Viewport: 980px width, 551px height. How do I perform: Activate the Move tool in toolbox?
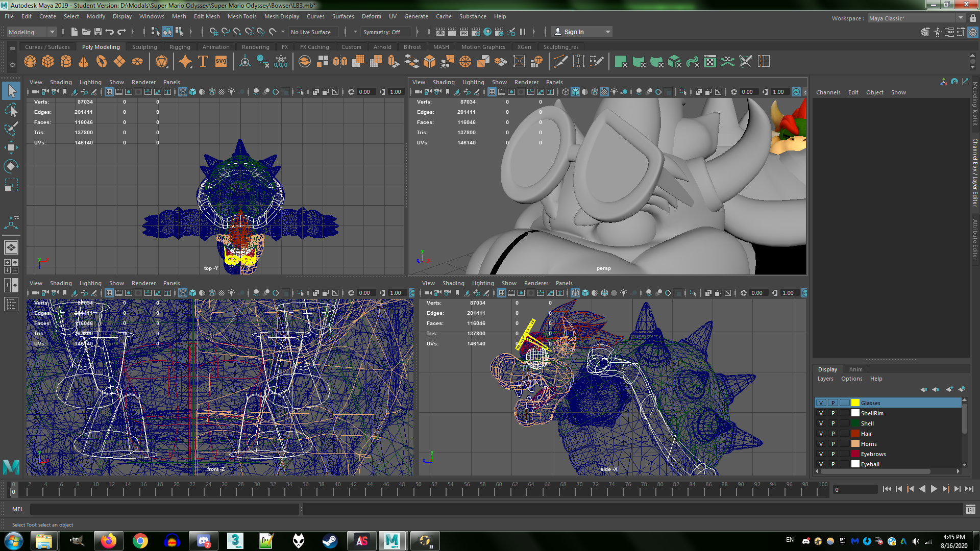tap(11, 147)
